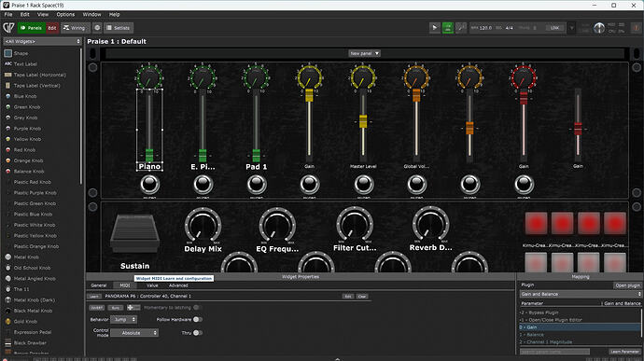Screen dimensions: 644x361
Task: Open Control mode dropdown set to Absolute
Action: pos(134,333)
